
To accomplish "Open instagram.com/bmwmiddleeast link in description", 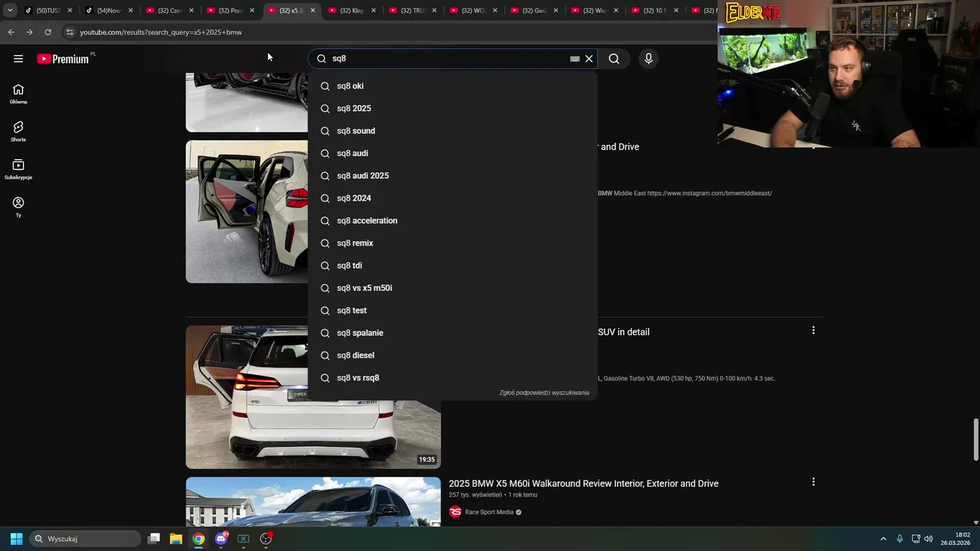I will (710, 194).
